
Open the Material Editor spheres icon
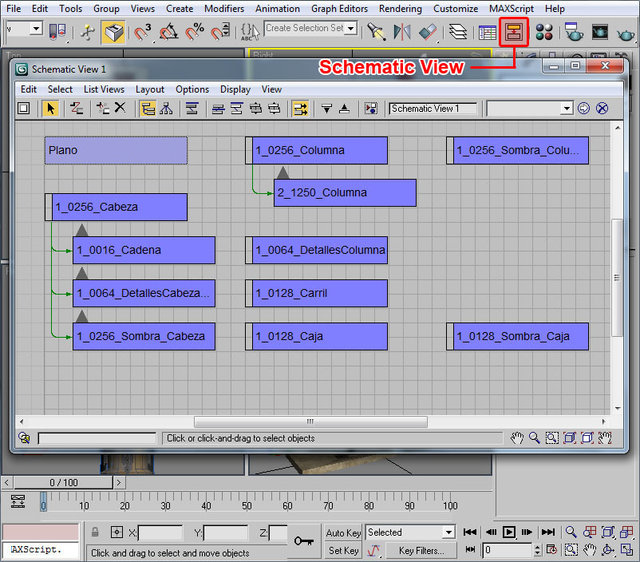[544, 32]
